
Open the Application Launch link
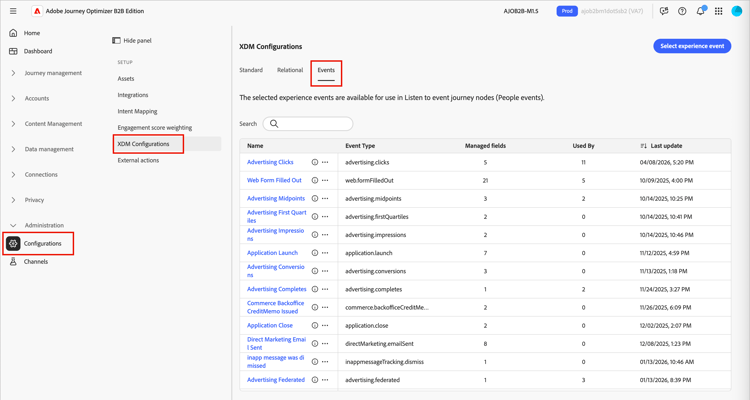272,253
